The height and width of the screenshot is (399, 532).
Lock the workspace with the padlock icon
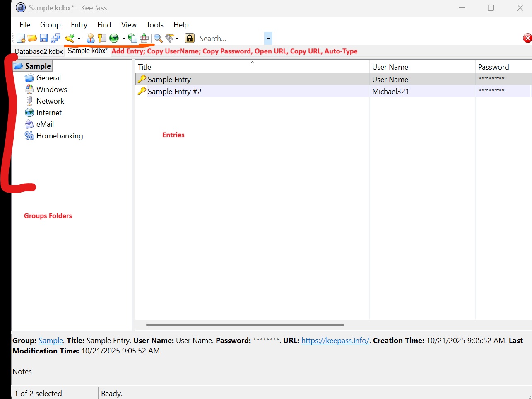click(190, 39)
